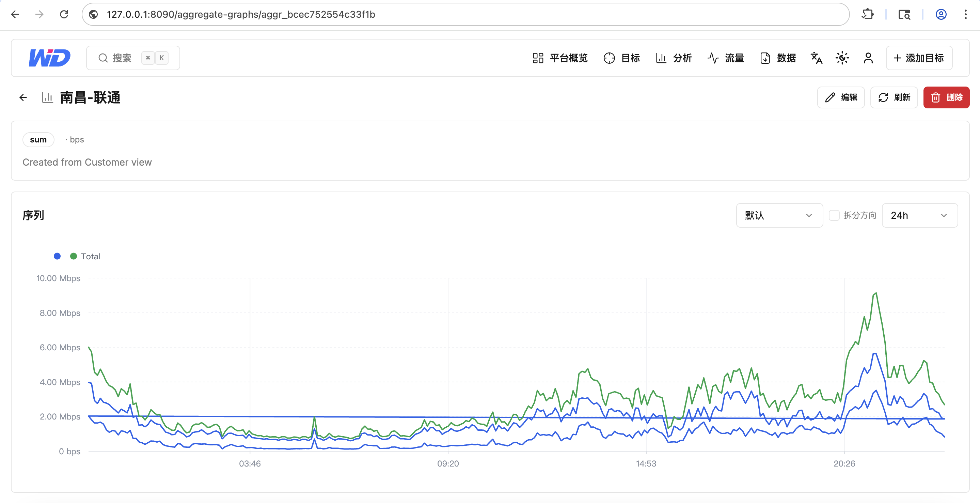Screen dimensions: 980x503
Task: Go back using the arrow beside 南昌-联通
Action: [x=23, y=97]
